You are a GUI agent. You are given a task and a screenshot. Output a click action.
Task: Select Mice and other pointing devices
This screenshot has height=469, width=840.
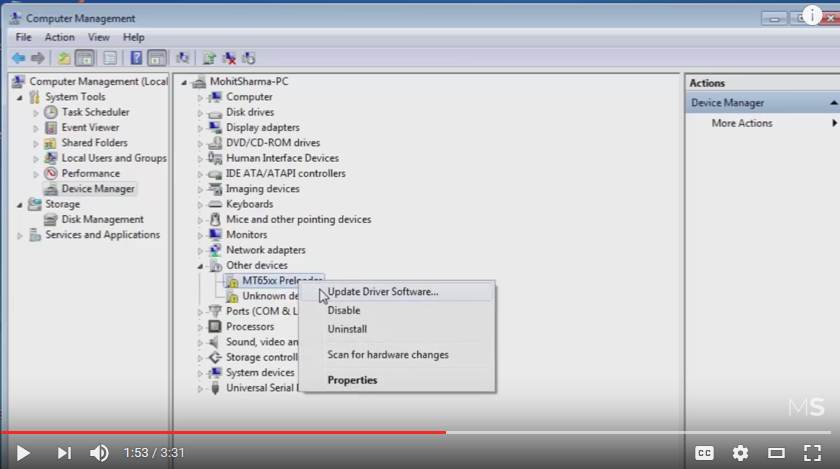point(298,219)
